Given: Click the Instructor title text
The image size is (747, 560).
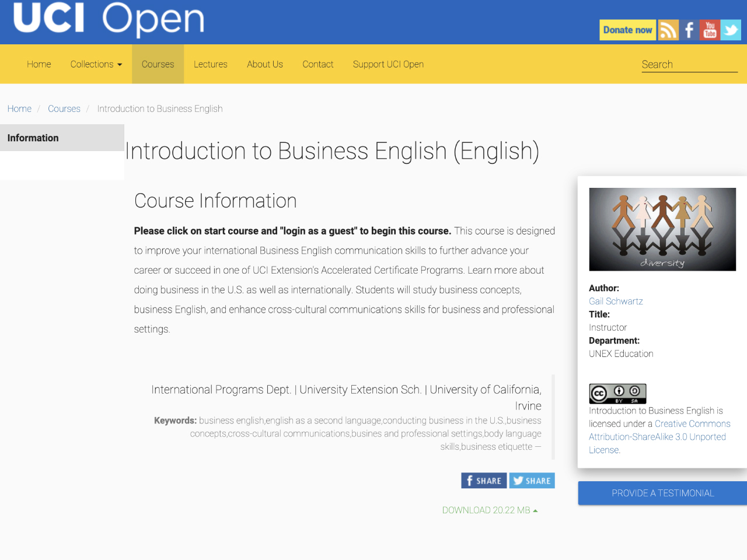Looking at the screenshot, I should click(x=608, y=327).
